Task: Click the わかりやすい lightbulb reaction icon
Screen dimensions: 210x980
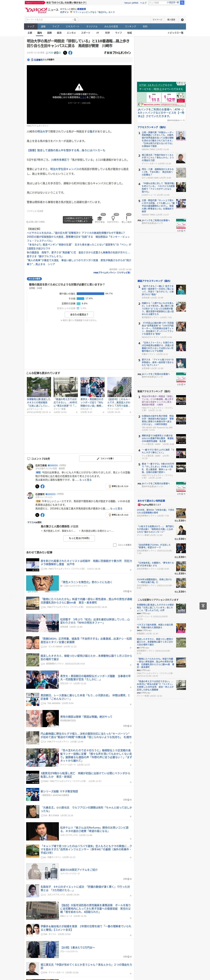Action: [x=113, y=218]
